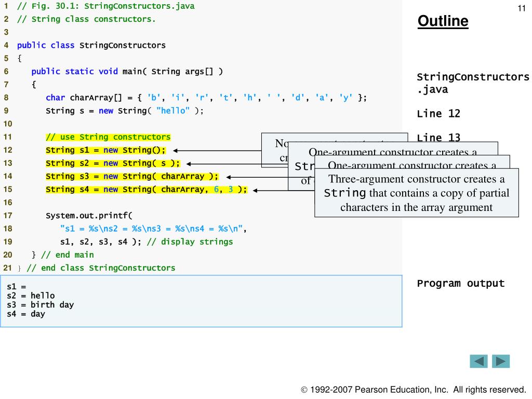Viewport: 532px width, 399px height.
Task: Click the Line 13 outline entry
Action: tap(438, 137)
